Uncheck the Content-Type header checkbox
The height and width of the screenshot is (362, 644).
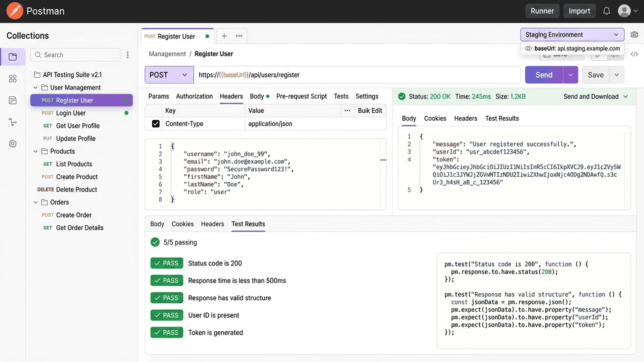[x=156, y=124]
